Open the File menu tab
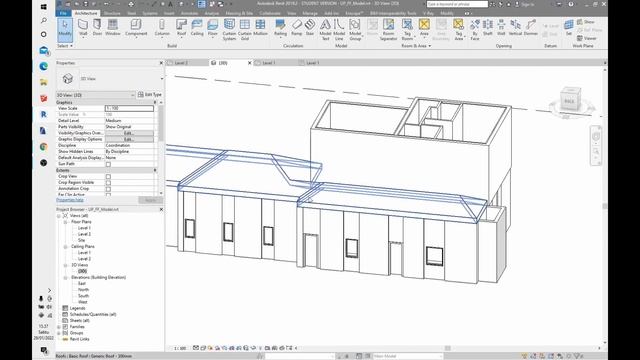640x360 pixels. click(63, 13)
